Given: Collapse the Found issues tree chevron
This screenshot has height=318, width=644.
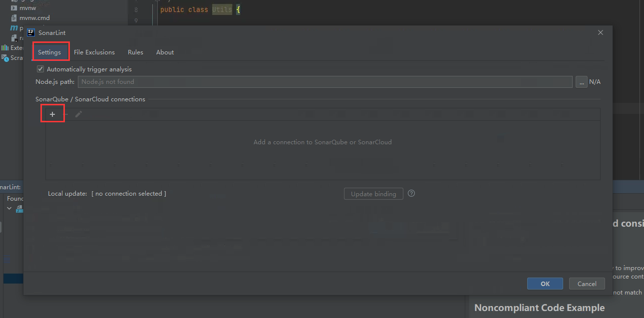Looking at the screenshot, I should pyautogui.click(x=9, y=208).
